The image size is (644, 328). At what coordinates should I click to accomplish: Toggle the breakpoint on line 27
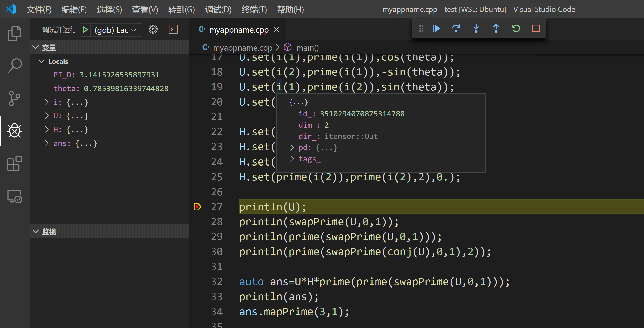coord(197,207)
